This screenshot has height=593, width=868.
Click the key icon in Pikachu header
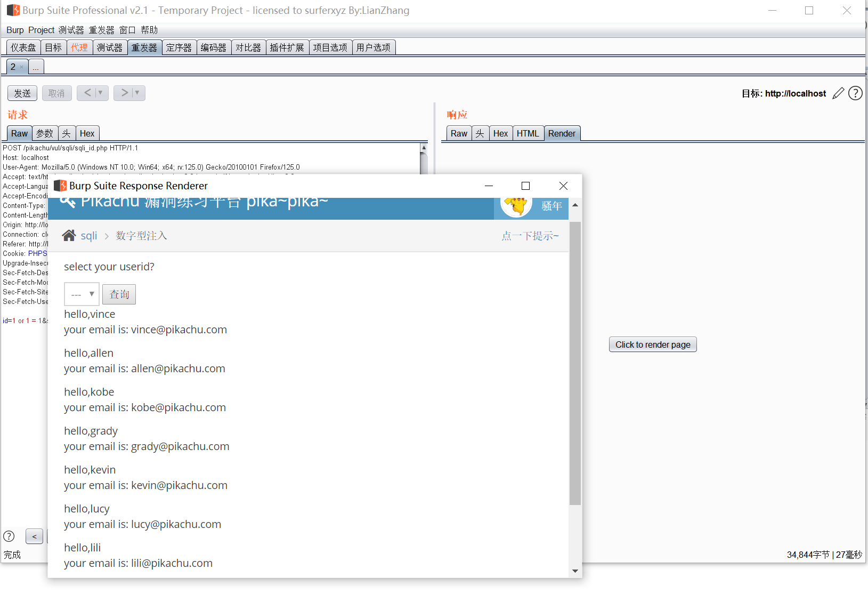pyautogui.click(x=67, y=202)
